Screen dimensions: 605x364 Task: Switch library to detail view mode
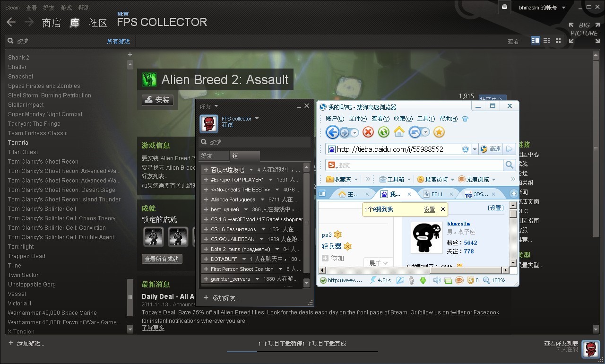coord(536,41)
